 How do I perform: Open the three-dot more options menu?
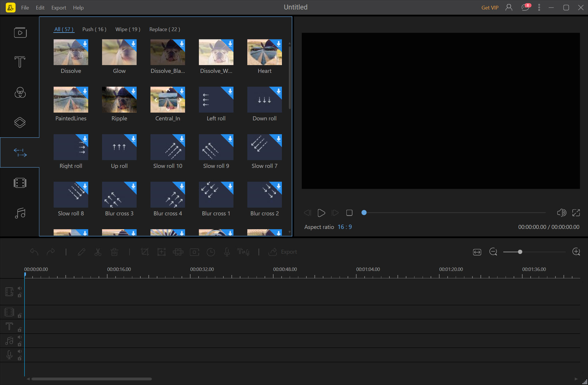point(539,7)
